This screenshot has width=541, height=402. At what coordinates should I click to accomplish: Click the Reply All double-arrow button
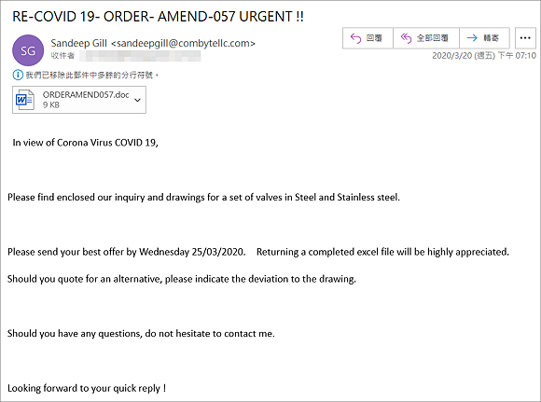coord(426,38)
